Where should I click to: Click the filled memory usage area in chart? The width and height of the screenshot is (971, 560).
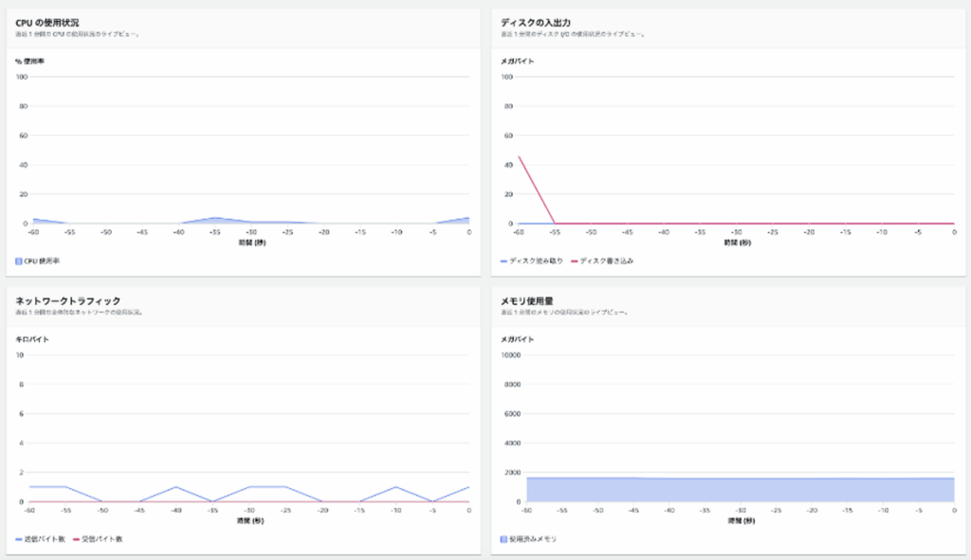[x=740, y=490]
